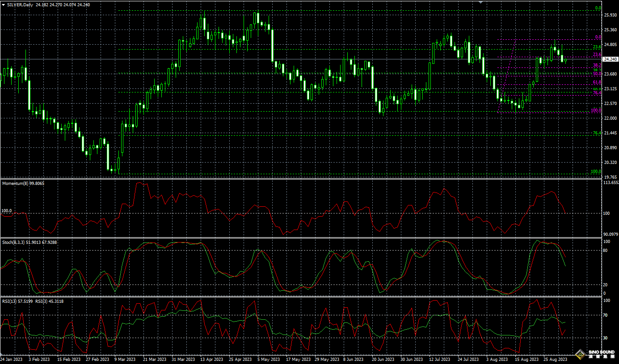619x364 pixels.
Task: Click the 24 Jan 2023 date label
Action: point(12,359)
